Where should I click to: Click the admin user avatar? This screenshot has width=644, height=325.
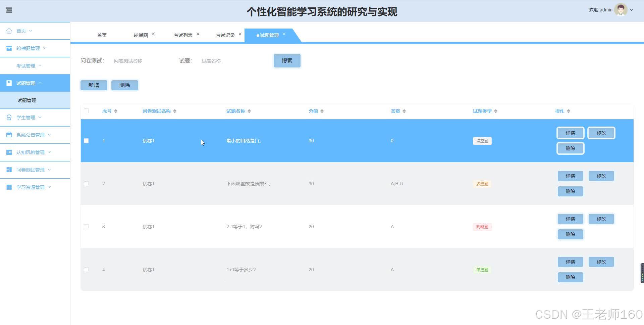click(621, 10)
